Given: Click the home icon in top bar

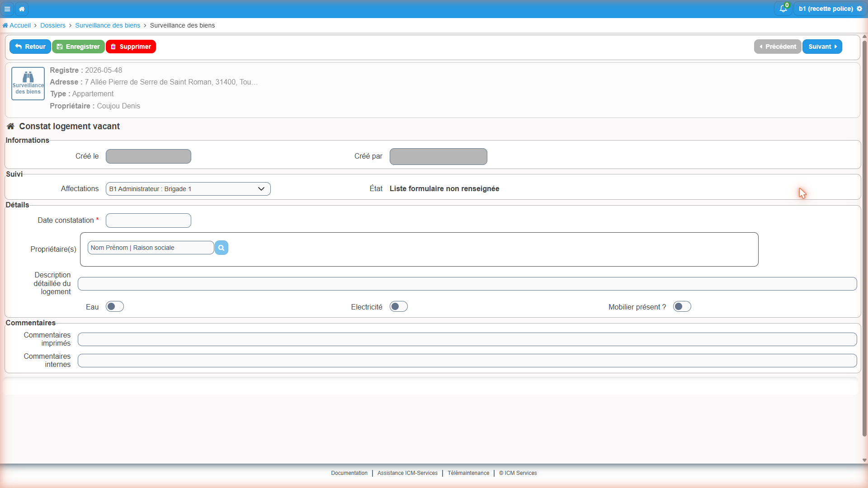Looking at the screenshot, I should [x=22, y=9].
